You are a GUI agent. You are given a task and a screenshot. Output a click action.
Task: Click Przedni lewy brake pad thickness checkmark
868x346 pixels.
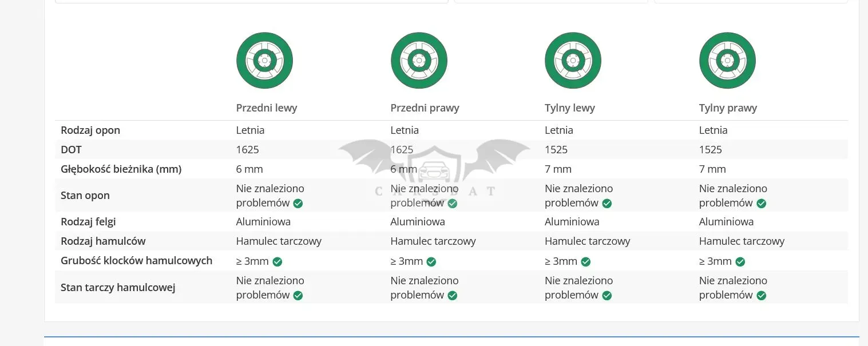pos(277,262)
